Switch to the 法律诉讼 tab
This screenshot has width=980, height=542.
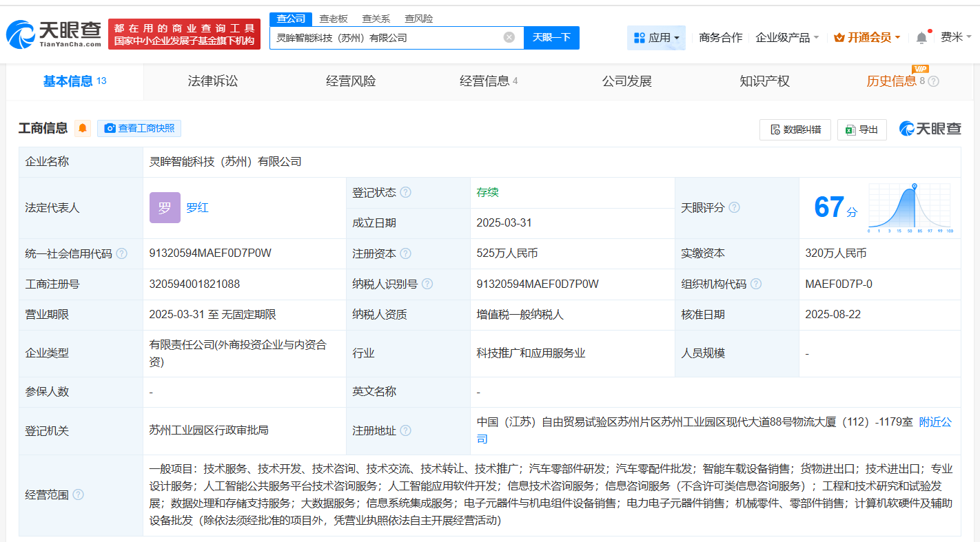[213, 81]
